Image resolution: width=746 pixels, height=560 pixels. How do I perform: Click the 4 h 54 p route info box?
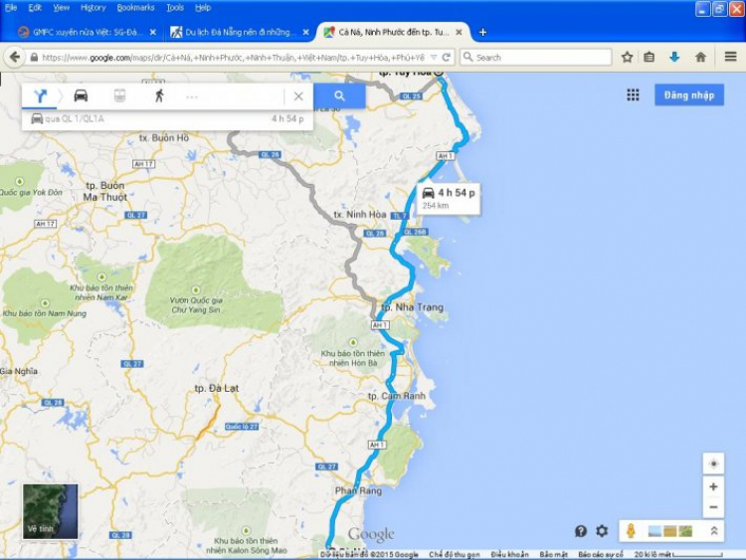(x=449, y=198)
